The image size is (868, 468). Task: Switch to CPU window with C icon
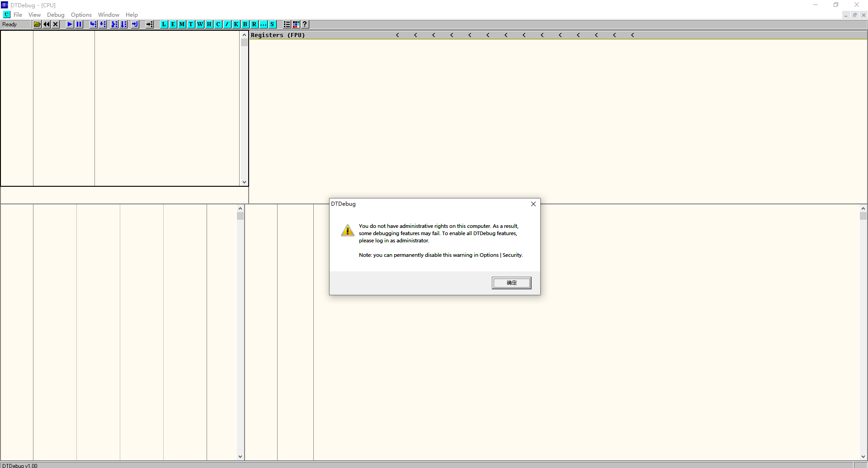218,24
